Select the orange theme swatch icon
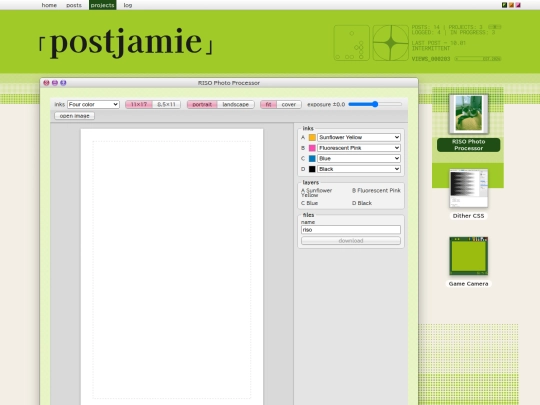Image resolution: width=540 pixels, height=405 pixels. pyautogui.click(x=511, y=5)
